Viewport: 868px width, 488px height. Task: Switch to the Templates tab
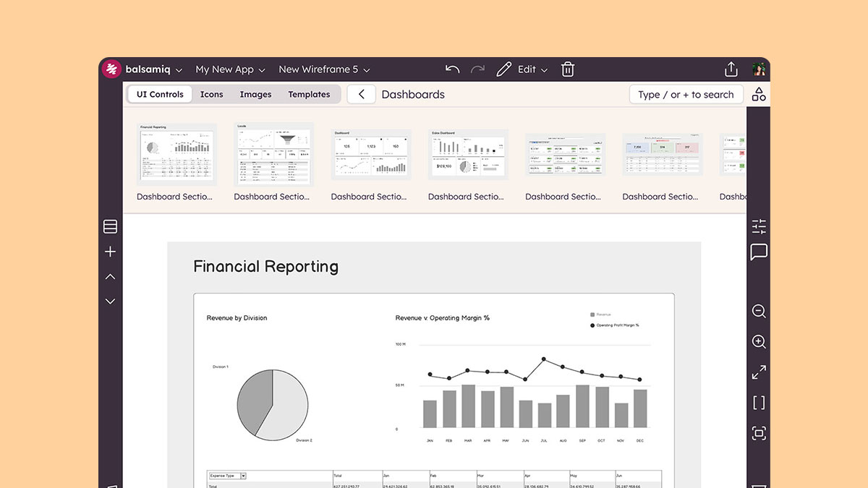coord(309,95)
